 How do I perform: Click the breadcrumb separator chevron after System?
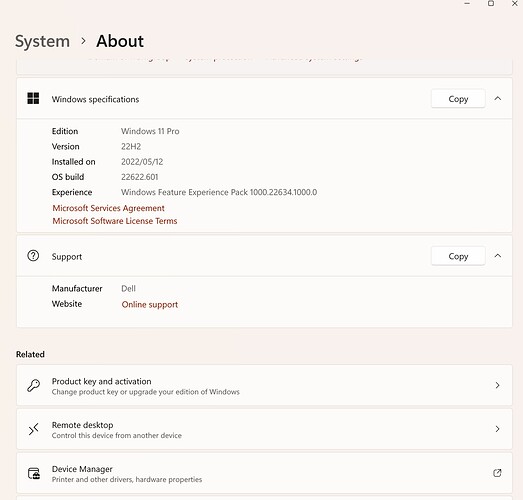[83, 41]
